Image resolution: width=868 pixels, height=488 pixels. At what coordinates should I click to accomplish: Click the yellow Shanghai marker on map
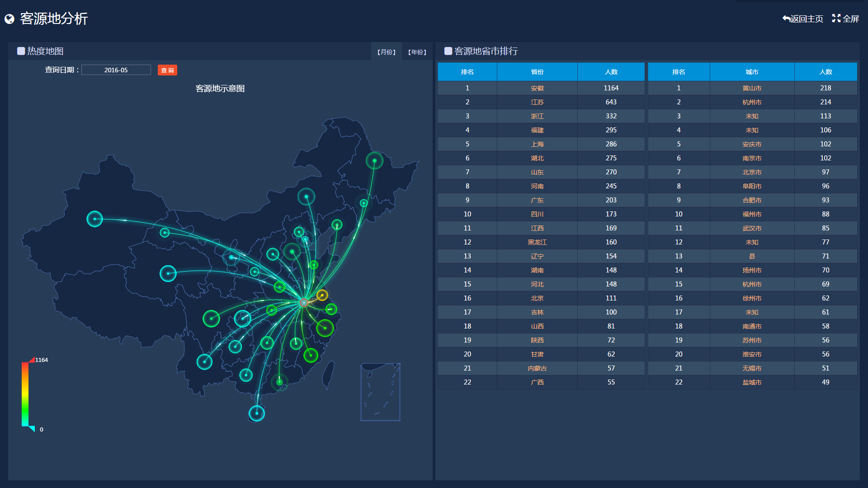(322, 295)
